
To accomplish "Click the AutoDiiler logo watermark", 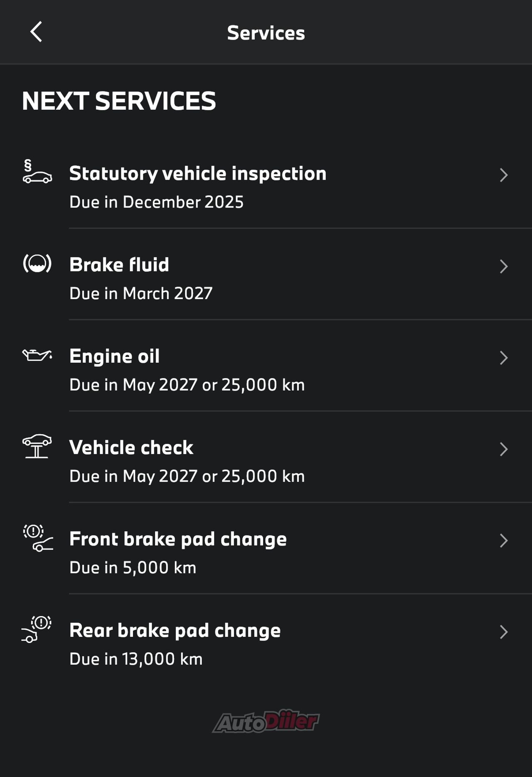I will tap(266, 721).
